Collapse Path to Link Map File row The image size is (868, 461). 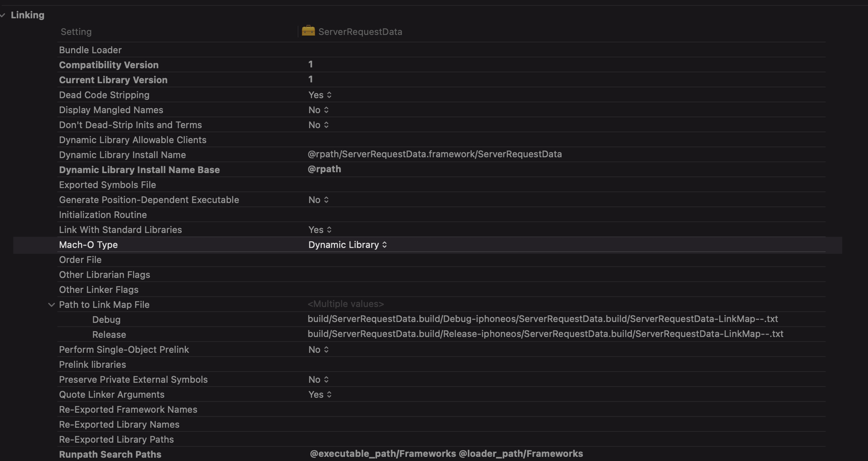click(51, 305)
